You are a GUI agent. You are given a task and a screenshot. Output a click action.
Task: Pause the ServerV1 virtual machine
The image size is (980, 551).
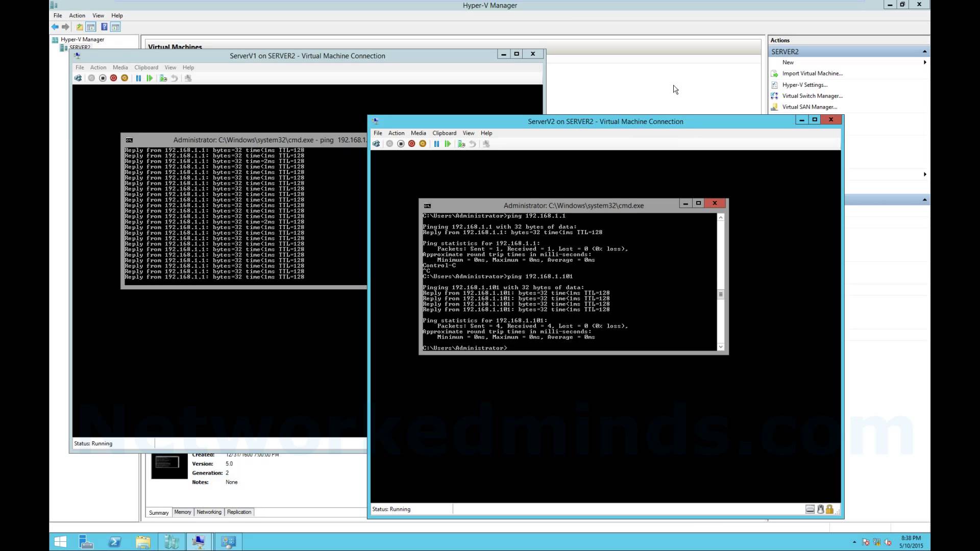point(138,78)
